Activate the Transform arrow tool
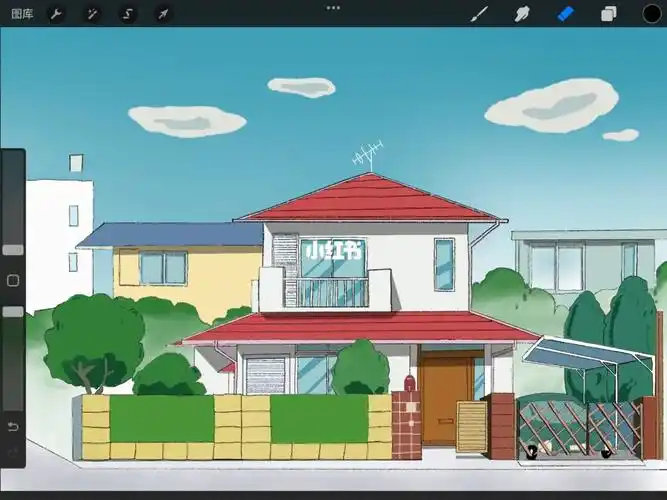 pyautogui.click(x=162, y=14)
